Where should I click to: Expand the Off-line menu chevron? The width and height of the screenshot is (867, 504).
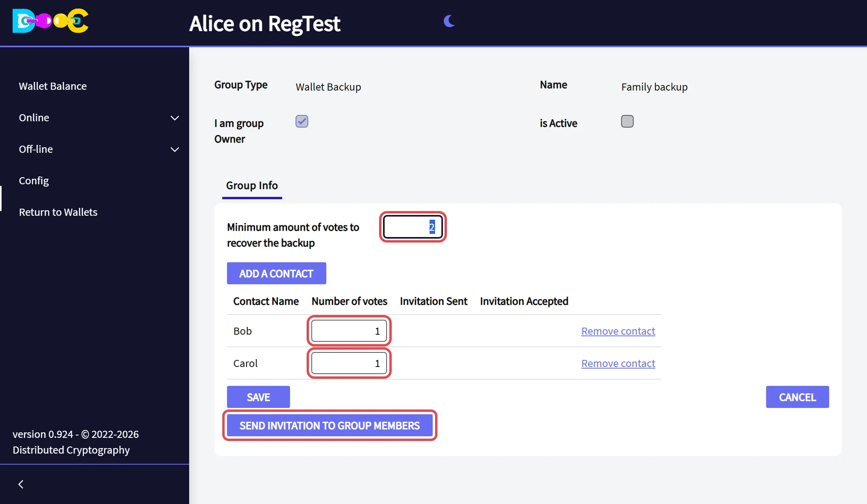175,150
